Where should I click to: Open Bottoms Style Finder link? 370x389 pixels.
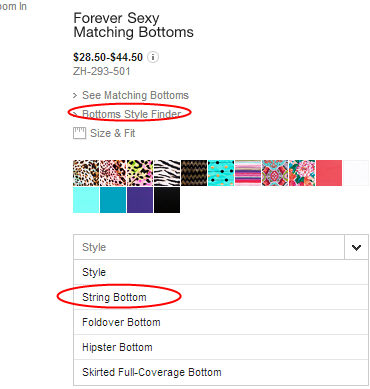[131, 114]
